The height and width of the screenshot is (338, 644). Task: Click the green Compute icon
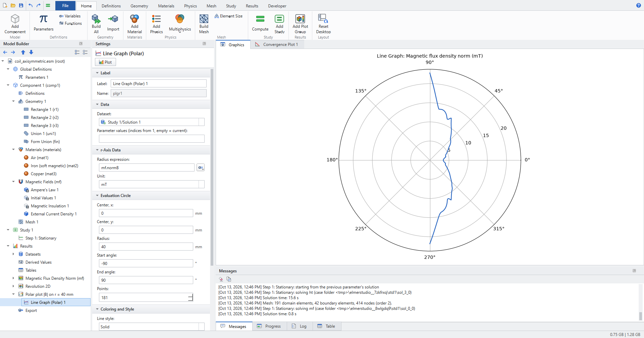click(260, 19)
